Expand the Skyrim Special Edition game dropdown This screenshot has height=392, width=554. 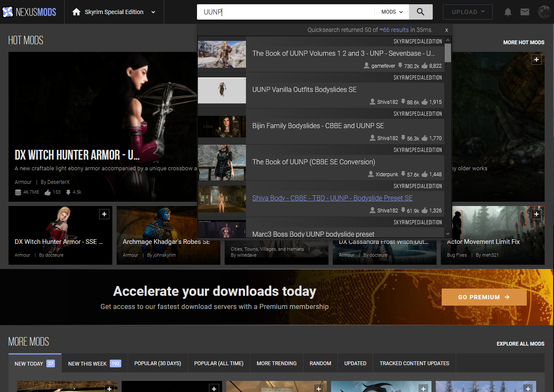(154, 12)
